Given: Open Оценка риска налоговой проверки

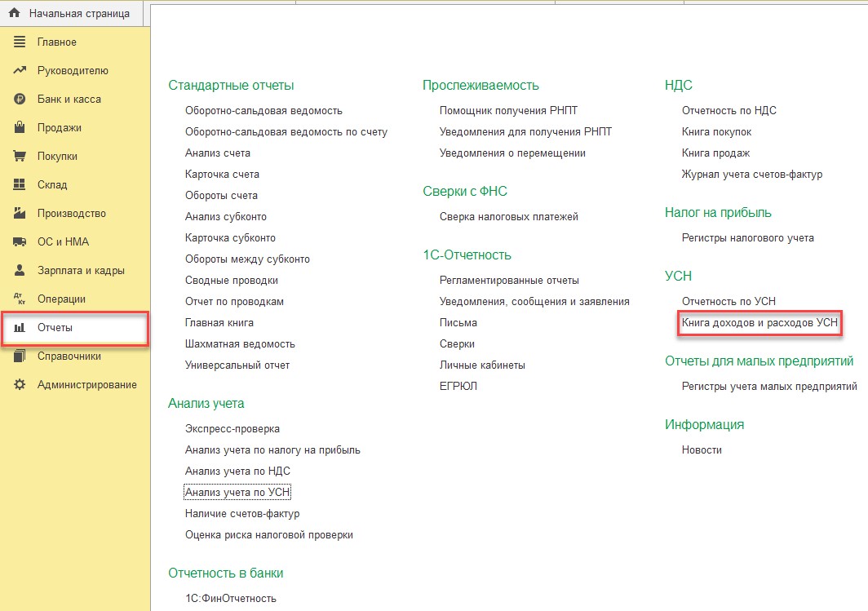Looking at the screenshot, I should click(269, 534).
